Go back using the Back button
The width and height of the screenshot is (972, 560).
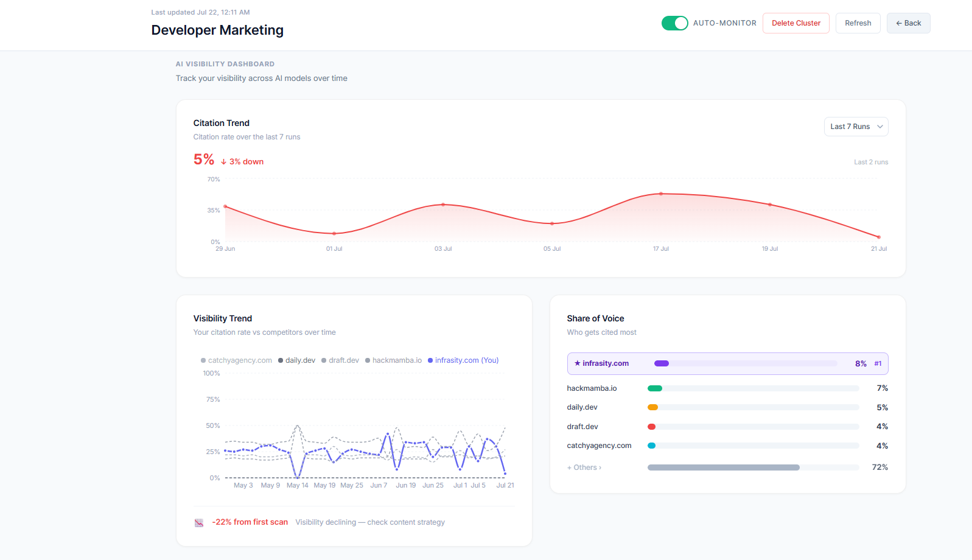tap(908, 23)
